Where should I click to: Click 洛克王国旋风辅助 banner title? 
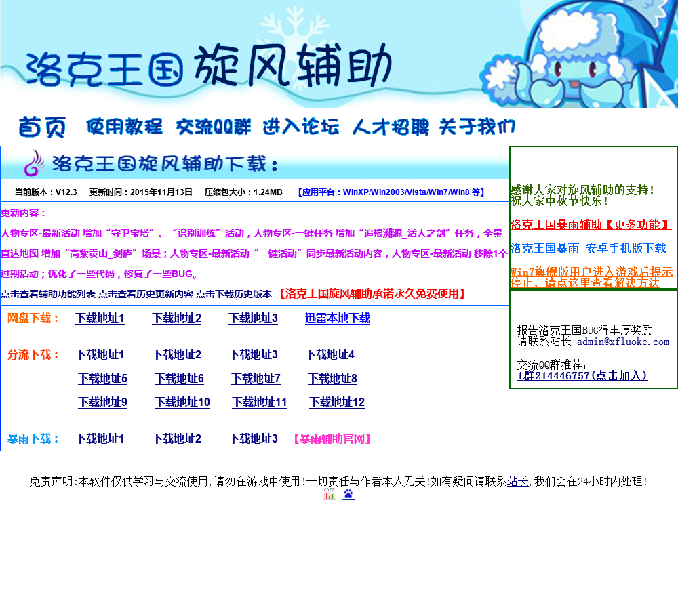208,65
